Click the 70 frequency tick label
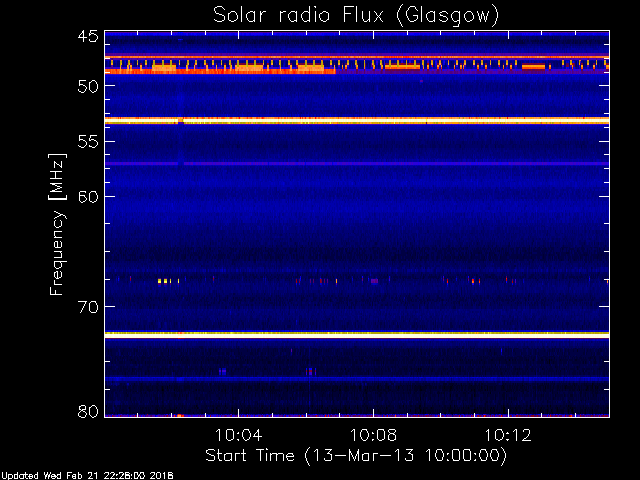Image resolution: width=640 pixels, height=480 pixels. click(88, 307)
